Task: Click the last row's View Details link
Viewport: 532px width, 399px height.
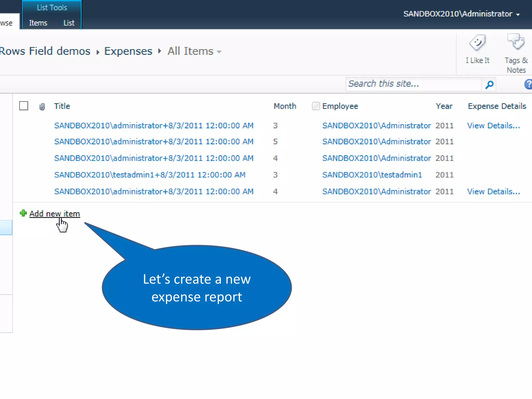Action: pyautogui.click(x=494, y=191)
